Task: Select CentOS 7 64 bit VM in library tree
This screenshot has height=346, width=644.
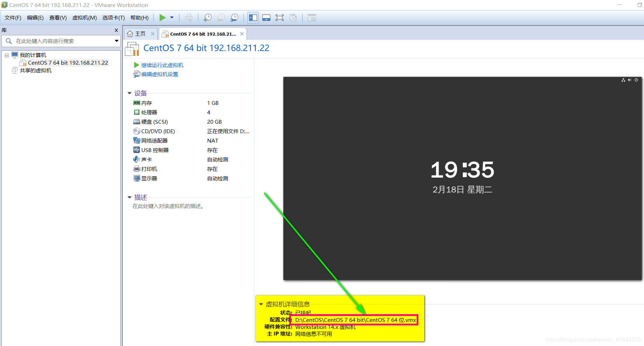Action: tap(68, 63)
